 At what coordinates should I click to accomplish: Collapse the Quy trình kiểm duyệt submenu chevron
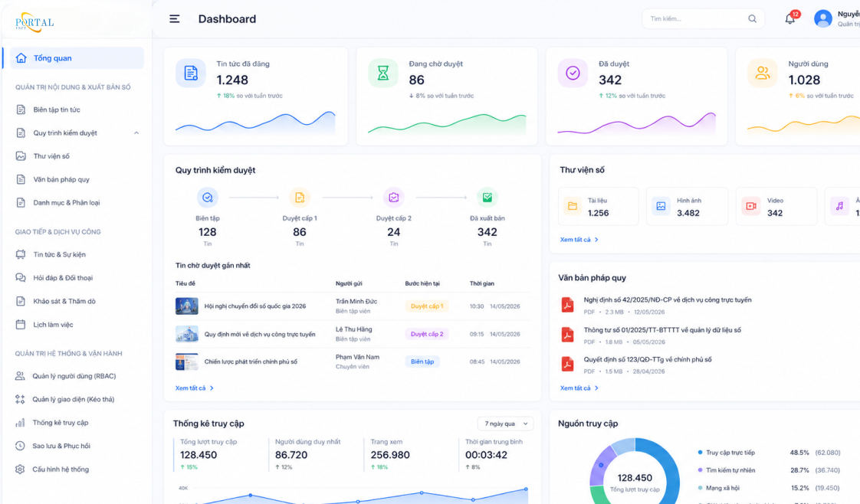[136, 133]
